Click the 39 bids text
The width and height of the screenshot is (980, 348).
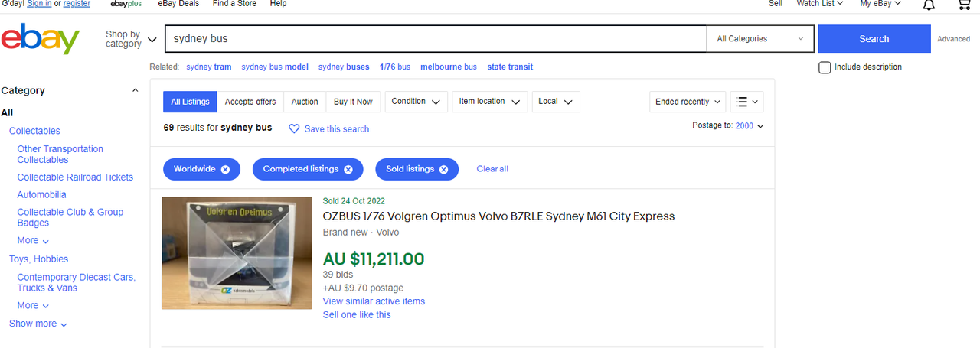pyautogui.click(x=338, y=275)
